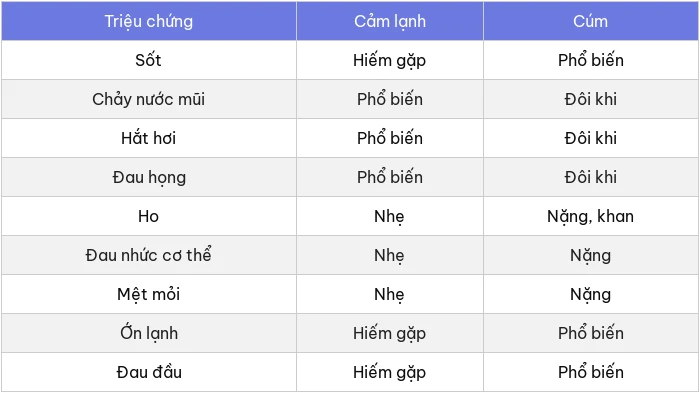Select the 'Sốt' symptom cell
700x393 pixels.
point(149,60)
